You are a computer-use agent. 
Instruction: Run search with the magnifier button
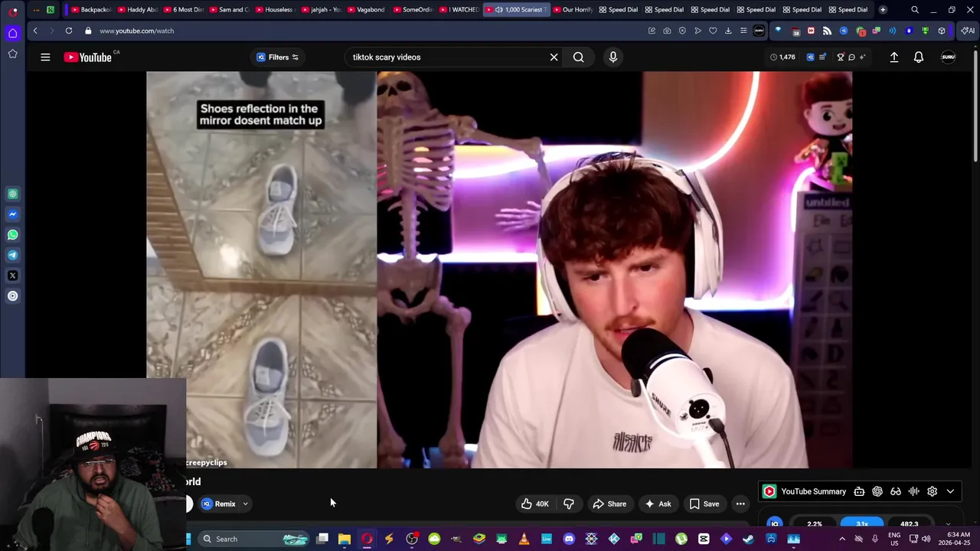(x=579, y=57)
